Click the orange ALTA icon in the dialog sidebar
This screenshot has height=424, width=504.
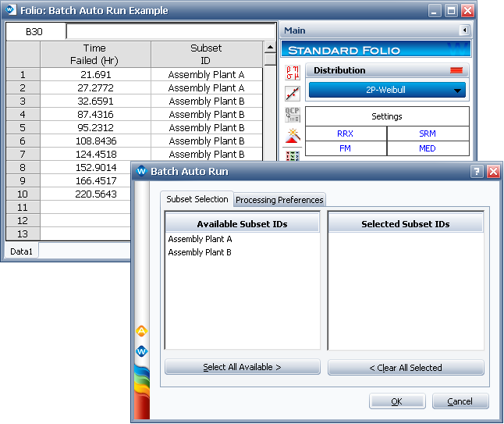point(141,331)
